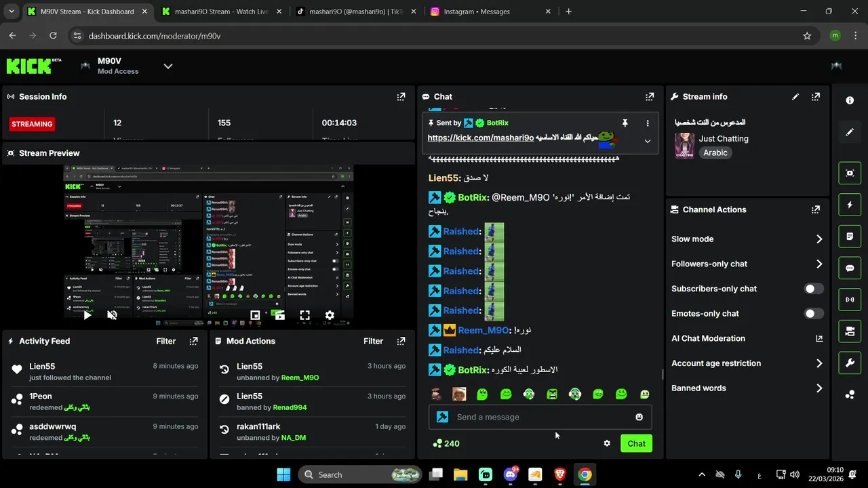Open channel points icon at sidebar bottom

(850, 394)
